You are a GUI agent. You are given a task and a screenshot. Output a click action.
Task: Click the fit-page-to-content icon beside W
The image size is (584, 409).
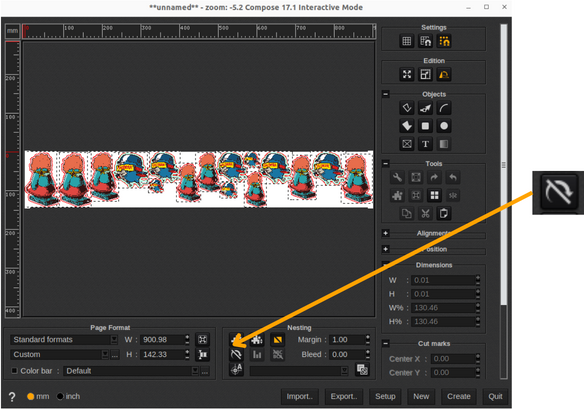coord(203,339)
